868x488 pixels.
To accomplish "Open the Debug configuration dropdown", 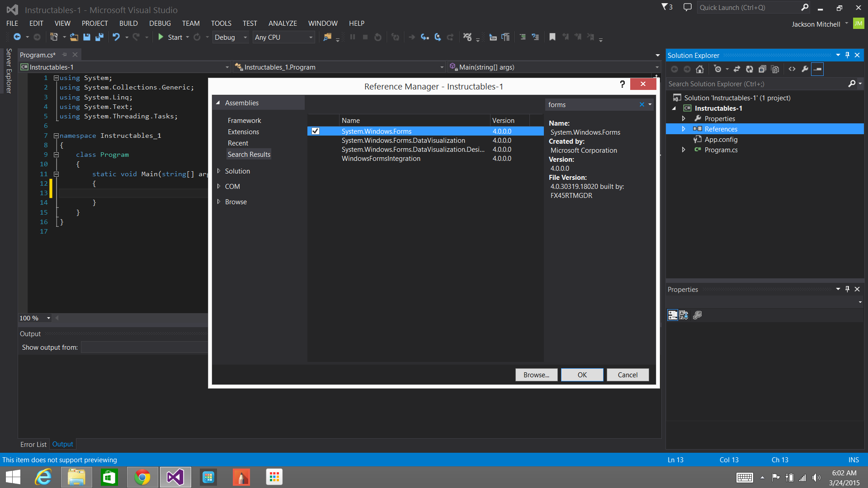I will (x=231, y=37).
